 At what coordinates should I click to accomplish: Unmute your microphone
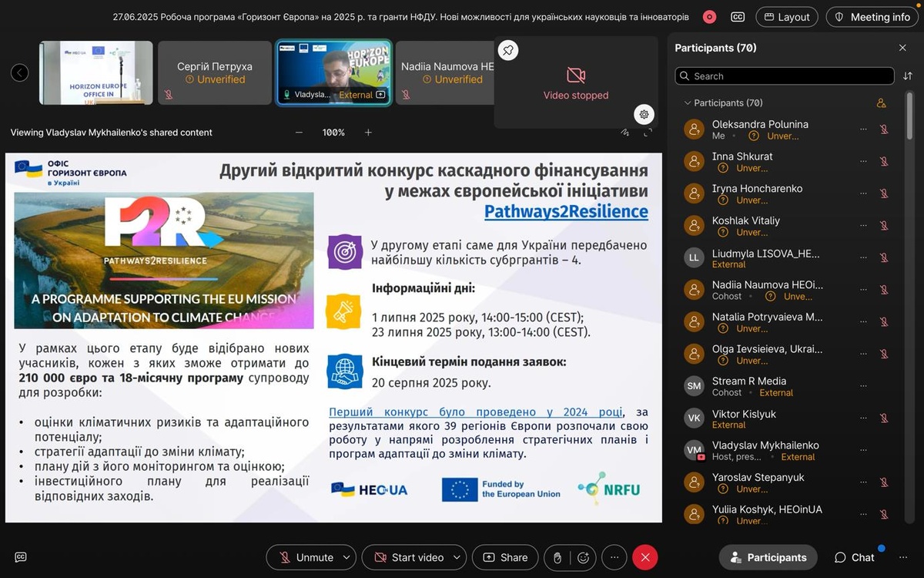pos(306,557)
